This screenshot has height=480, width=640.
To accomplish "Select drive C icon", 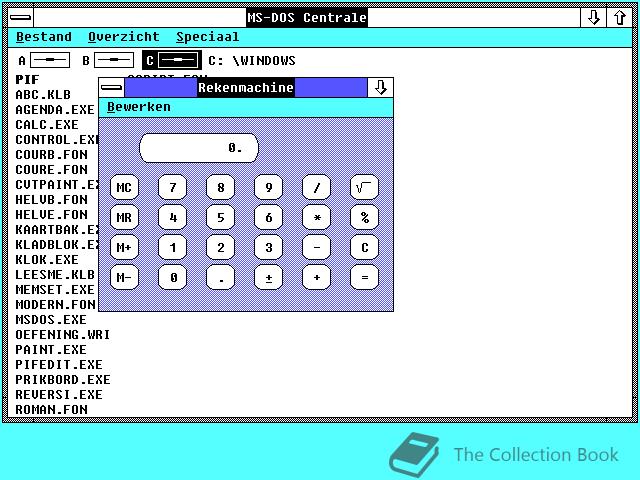I will click(x=172, y=60).
